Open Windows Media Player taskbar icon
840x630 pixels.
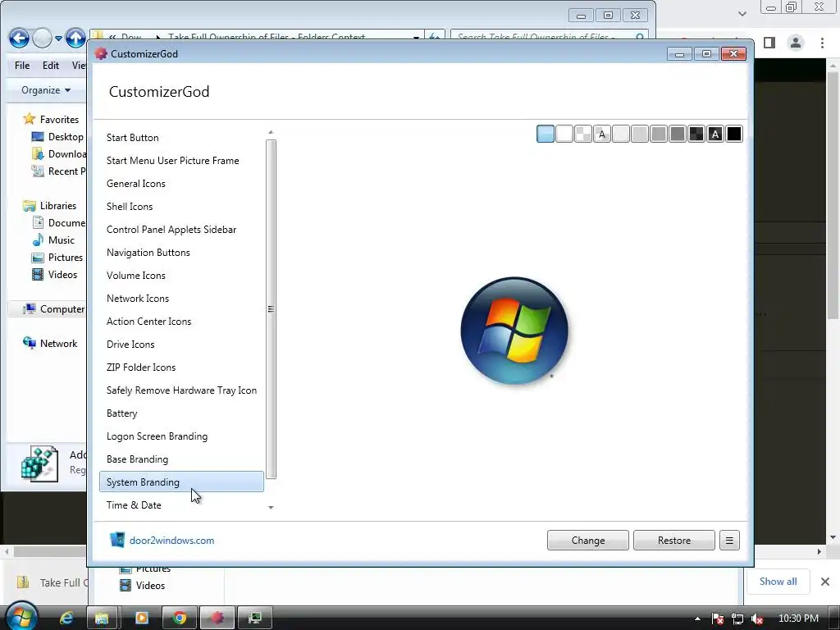[x=142, y=619]
